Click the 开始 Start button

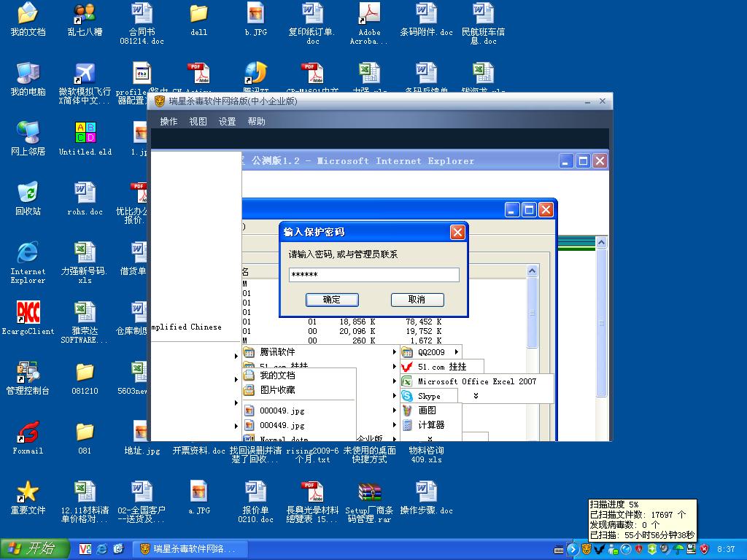pos(35,548)
